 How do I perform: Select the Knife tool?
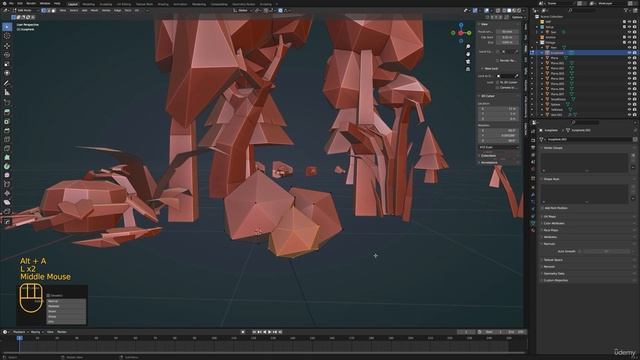(7, 149)
